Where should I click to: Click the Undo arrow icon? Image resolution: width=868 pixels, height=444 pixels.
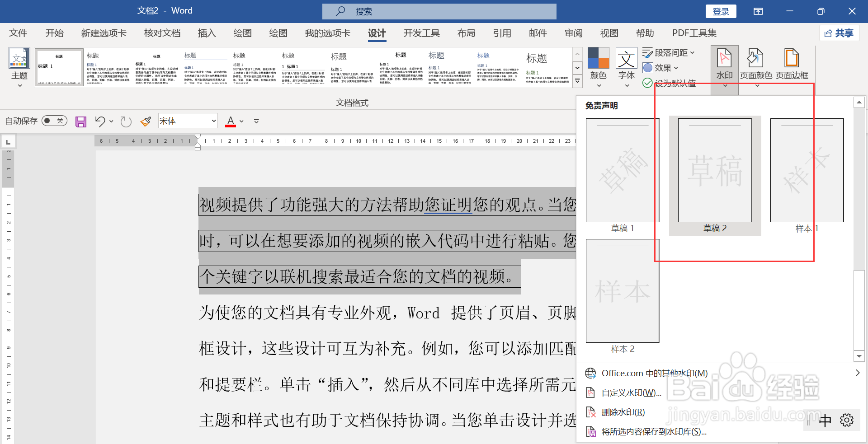(x=100, y=121)
